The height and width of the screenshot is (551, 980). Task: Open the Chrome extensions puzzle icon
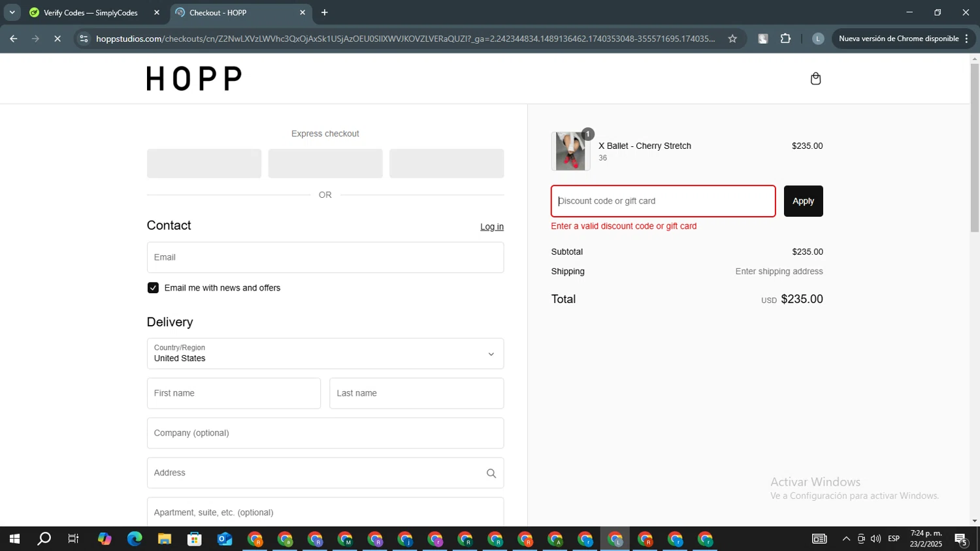click(785, 39)
